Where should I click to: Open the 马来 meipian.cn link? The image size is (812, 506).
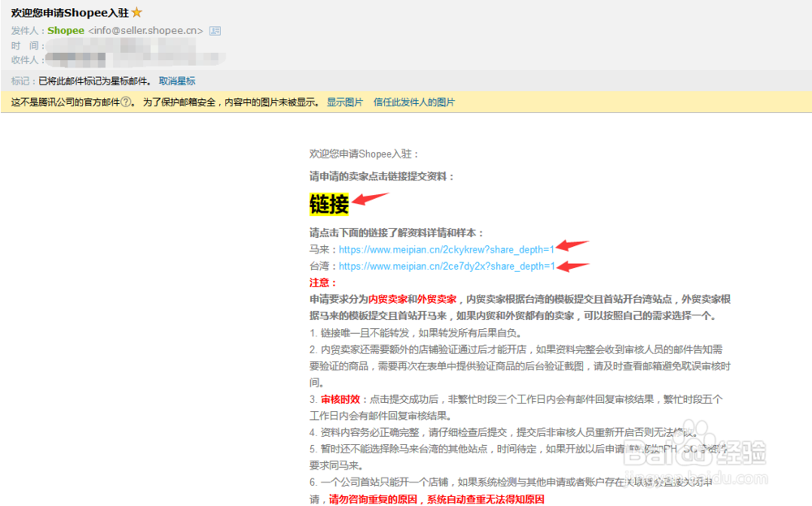pos(447,249)
